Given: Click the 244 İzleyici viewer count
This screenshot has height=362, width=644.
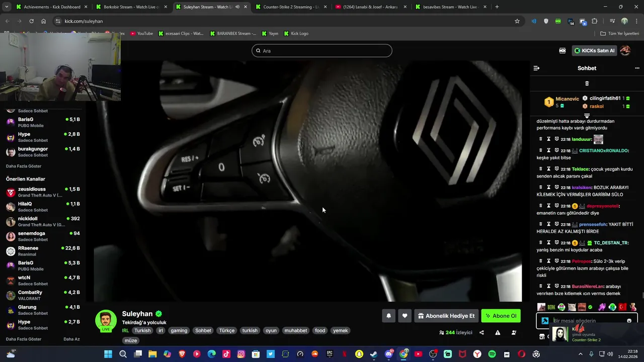Looking at the screenshot, I should pos(456,332).
